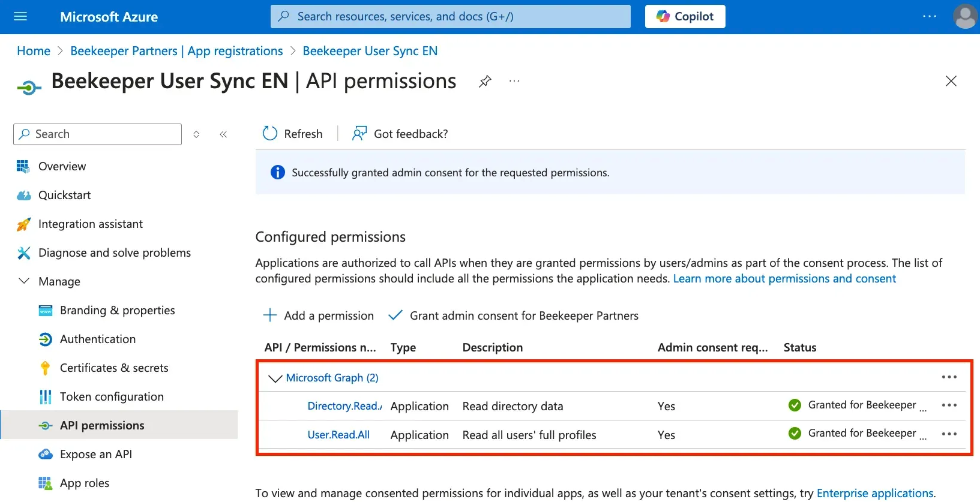This screenshot has width=980, height=502.
Task: Open Beekeeper User Sync EN breadcrumb
Action: (x=370, y=51)
